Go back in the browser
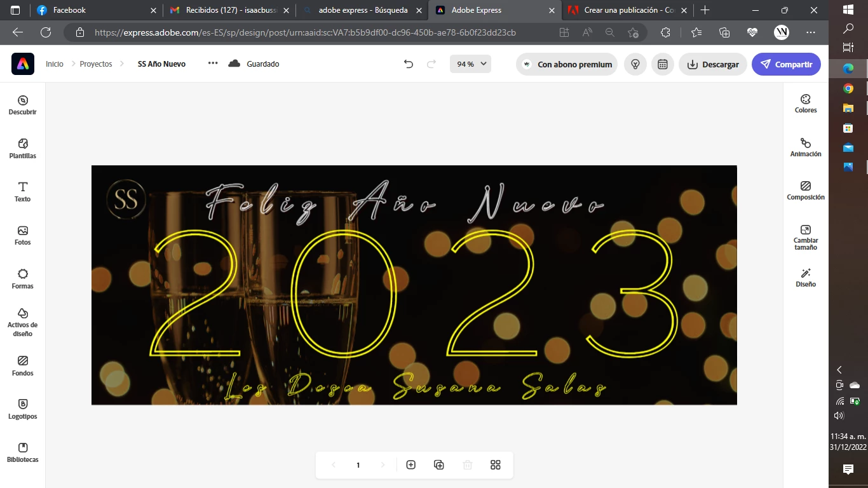This screenshot has height=488, width=868. [18, 32]
